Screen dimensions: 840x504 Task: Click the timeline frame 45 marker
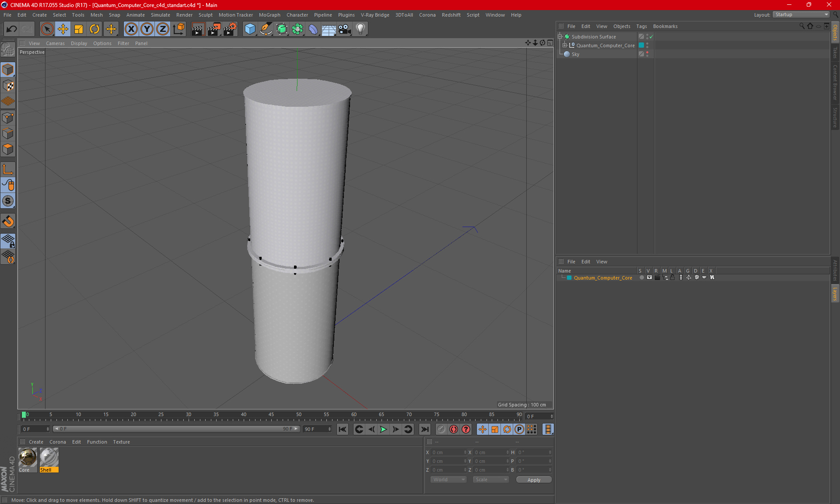point(271,414)
